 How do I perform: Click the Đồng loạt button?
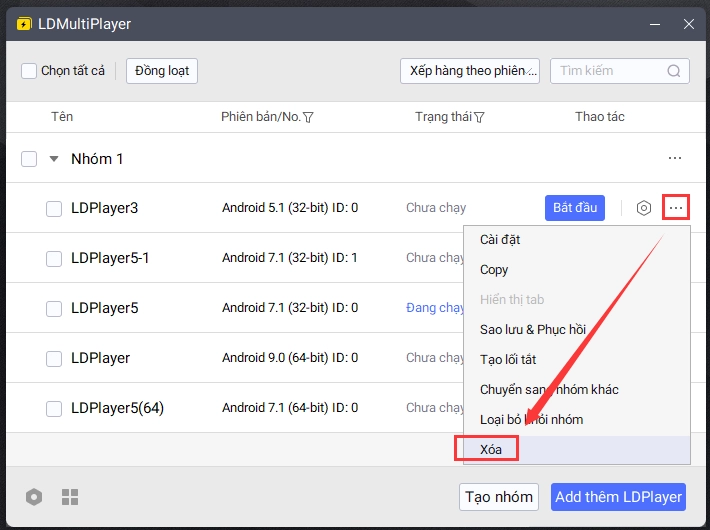tap(162, 71)
